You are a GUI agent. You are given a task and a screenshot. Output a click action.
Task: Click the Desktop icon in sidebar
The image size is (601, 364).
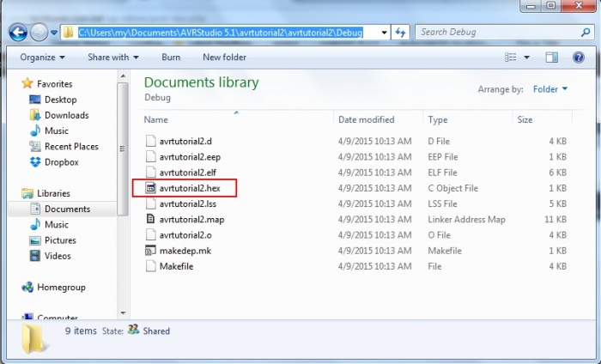click(35, 100)
